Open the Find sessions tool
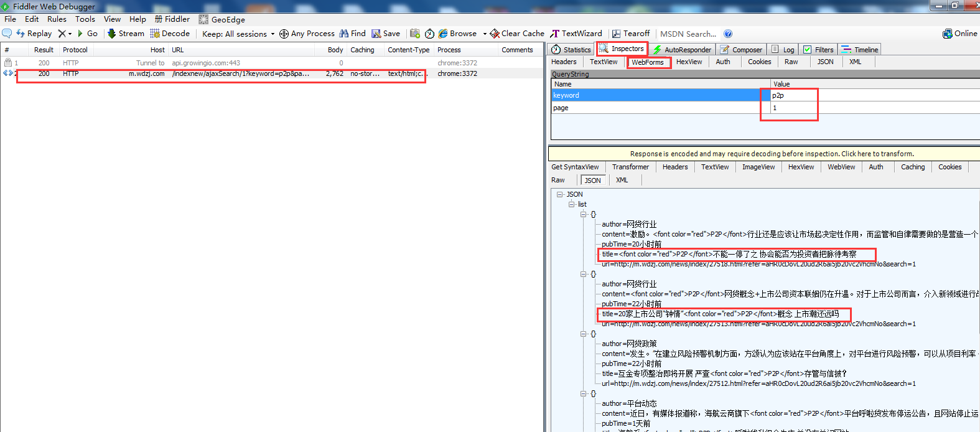The height and width of the screenshot is (432, 980). tap(352, 34)
